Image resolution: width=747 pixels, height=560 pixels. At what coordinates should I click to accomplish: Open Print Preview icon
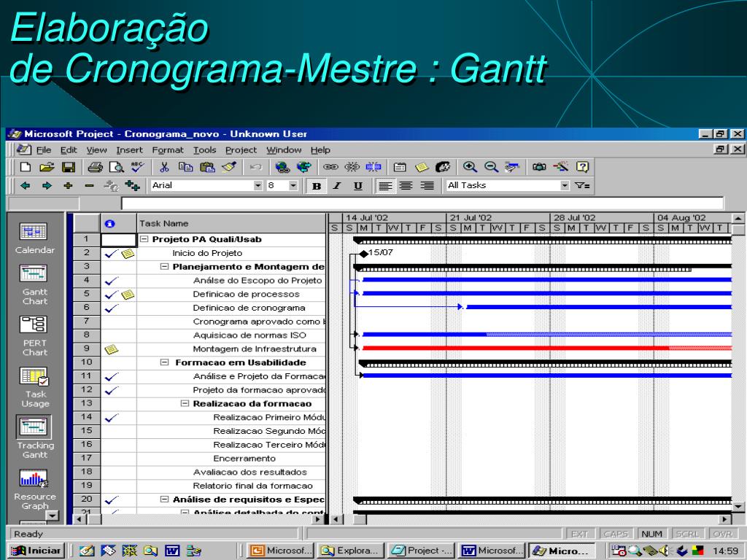116,167
